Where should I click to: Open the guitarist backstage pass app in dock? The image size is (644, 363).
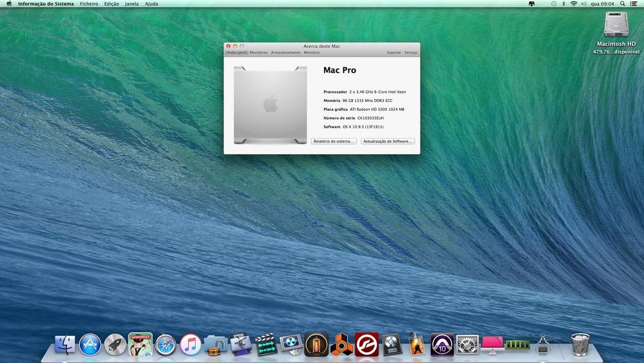417,344
